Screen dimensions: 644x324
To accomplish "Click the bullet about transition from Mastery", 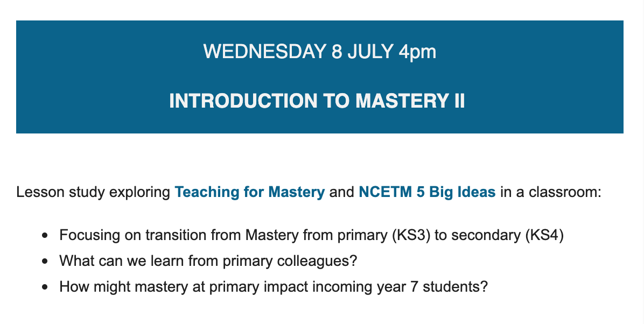I will click(x=311, y=236).
